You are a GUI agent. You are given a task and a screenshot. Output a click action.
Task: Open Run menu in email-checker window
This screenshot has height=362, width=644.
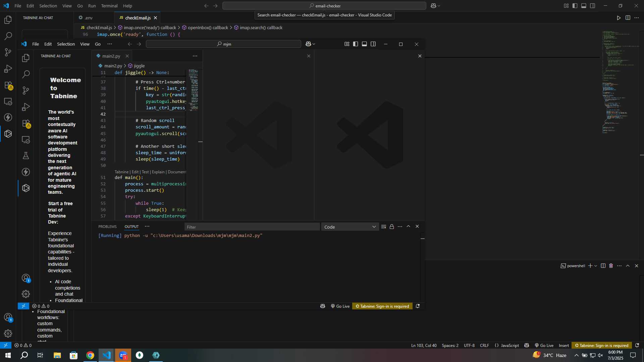[x=92, y=6]
